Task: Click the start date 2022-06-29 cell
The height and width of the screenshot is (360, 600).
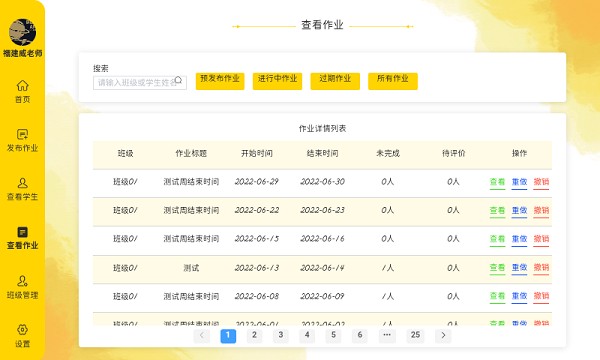Action: coord(257,182)
